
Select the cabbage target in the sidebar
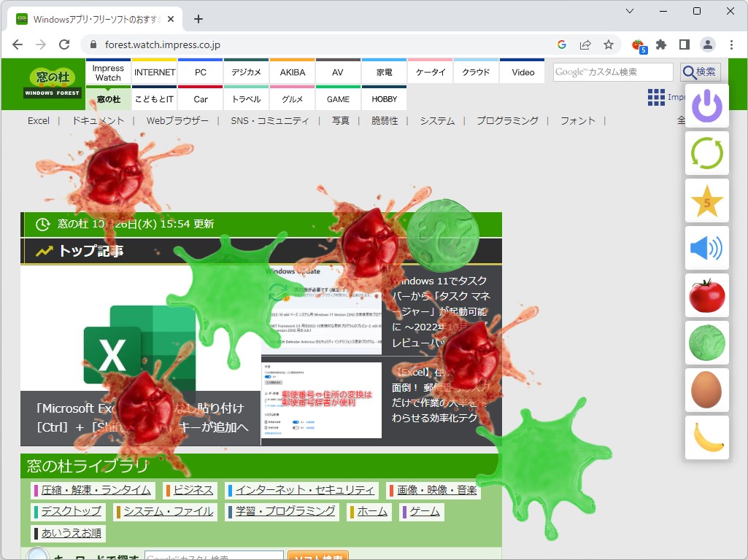tap(706, 343)
